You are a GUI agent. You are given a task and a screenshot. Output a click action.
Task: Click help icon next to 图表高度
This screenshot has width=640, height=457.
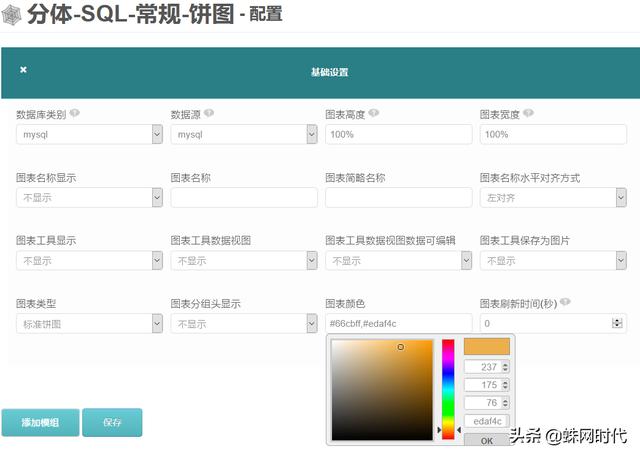(374, 113)
